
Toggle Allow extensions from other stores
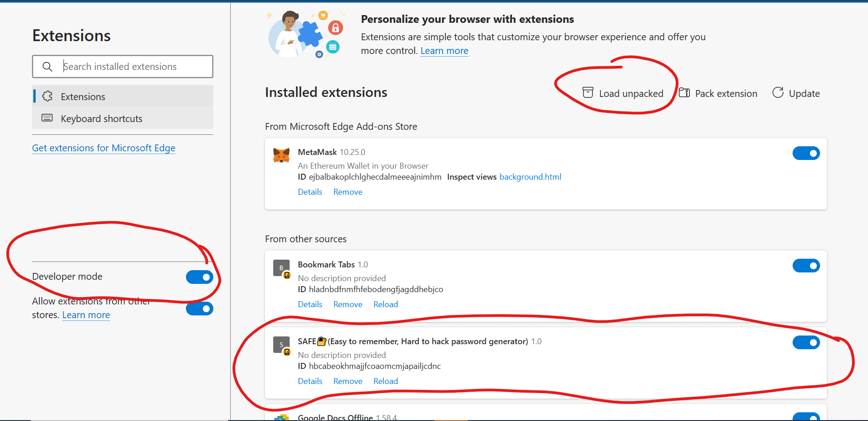(x=199, y=309)
